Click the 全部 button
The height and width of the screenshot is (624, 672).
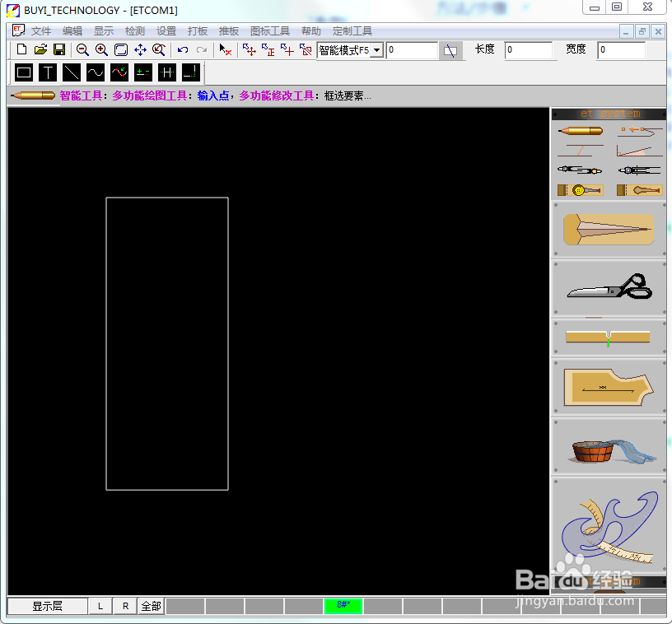(x=151, y=606)
